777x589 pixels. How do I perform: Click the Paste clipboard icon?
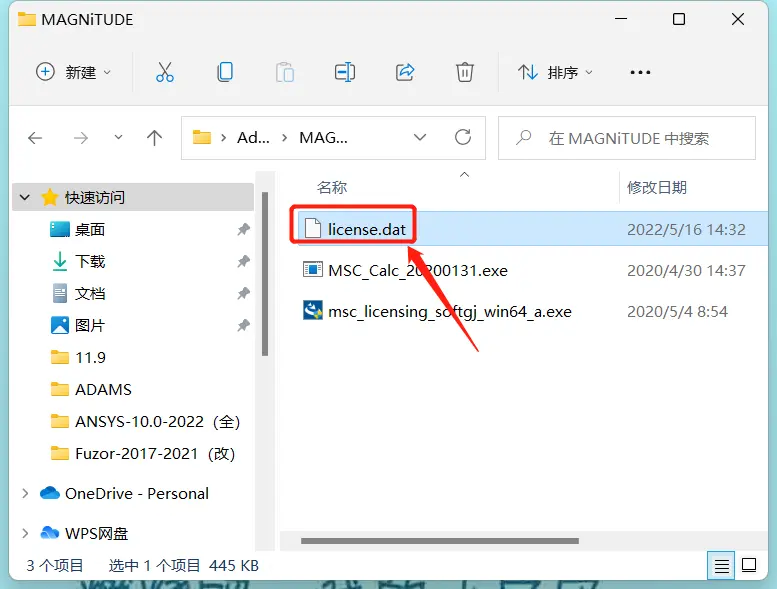point(285,72)
